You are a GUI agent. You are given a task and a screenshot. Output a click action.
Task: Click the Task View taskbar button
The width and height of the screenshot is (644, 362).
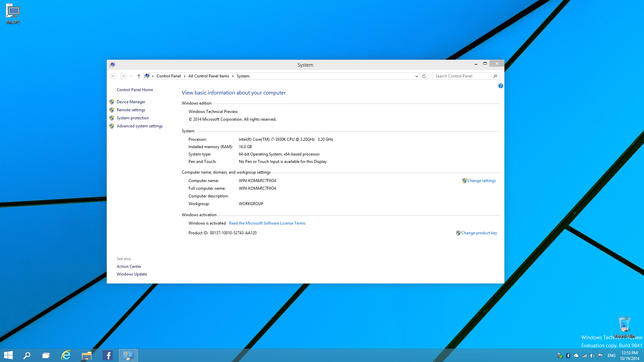click(x=46, y=355)
